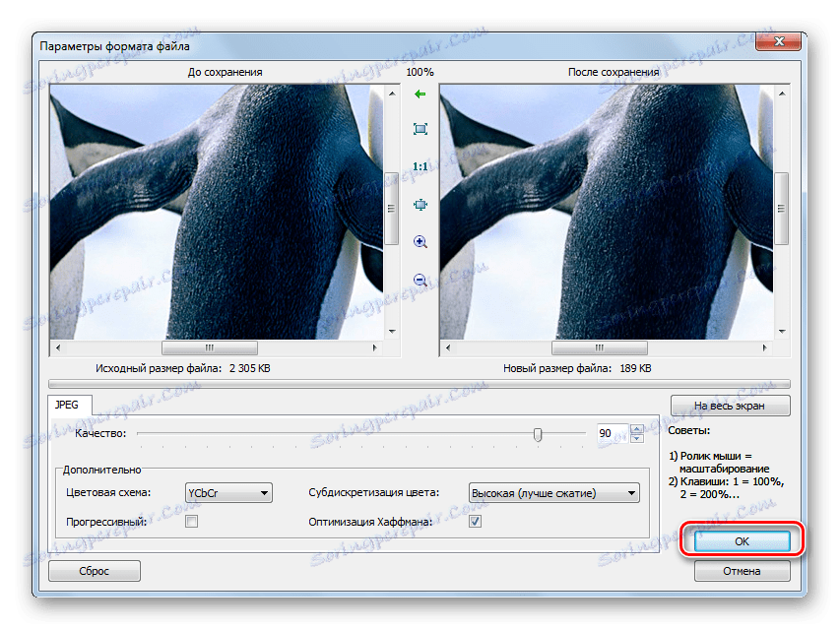Screen dimensions: 840x630
Task: Click left preview scroll-up arrow
Action: pos(392,94)
